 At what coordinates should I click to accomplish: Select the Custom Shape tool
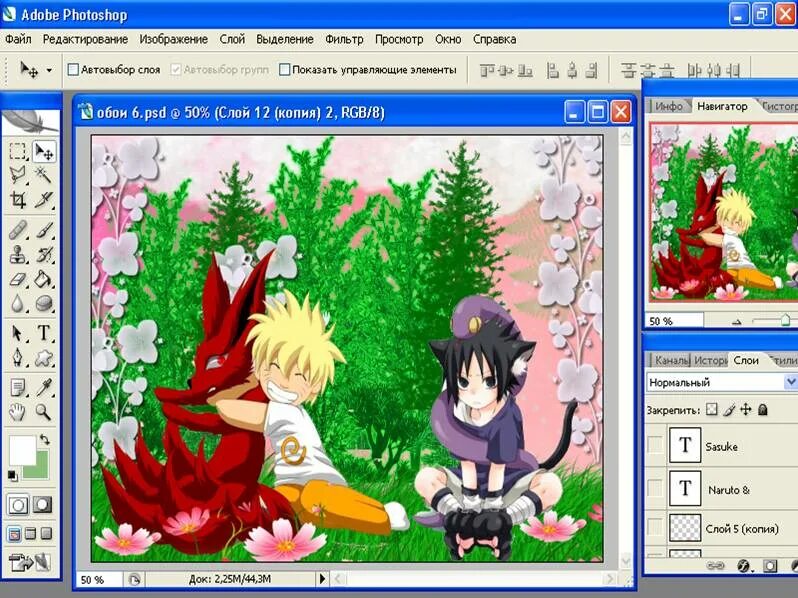click(x=44, y=357)
